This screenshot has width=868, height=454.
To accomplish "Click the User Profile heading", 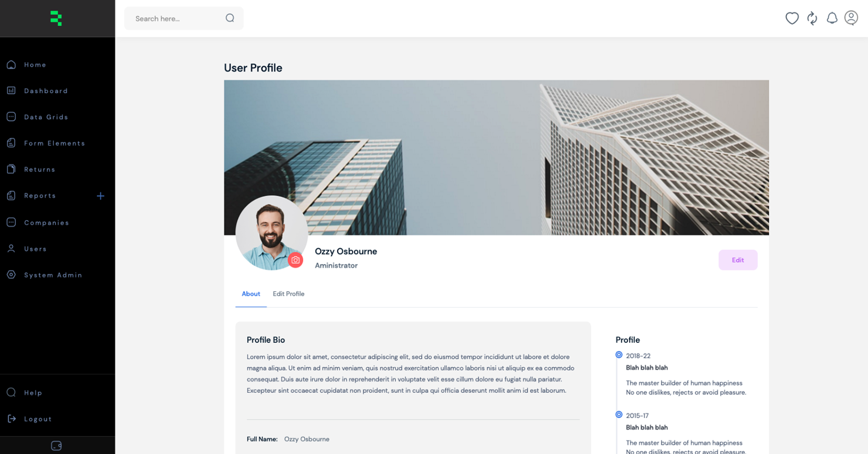I will click(253, 68).
